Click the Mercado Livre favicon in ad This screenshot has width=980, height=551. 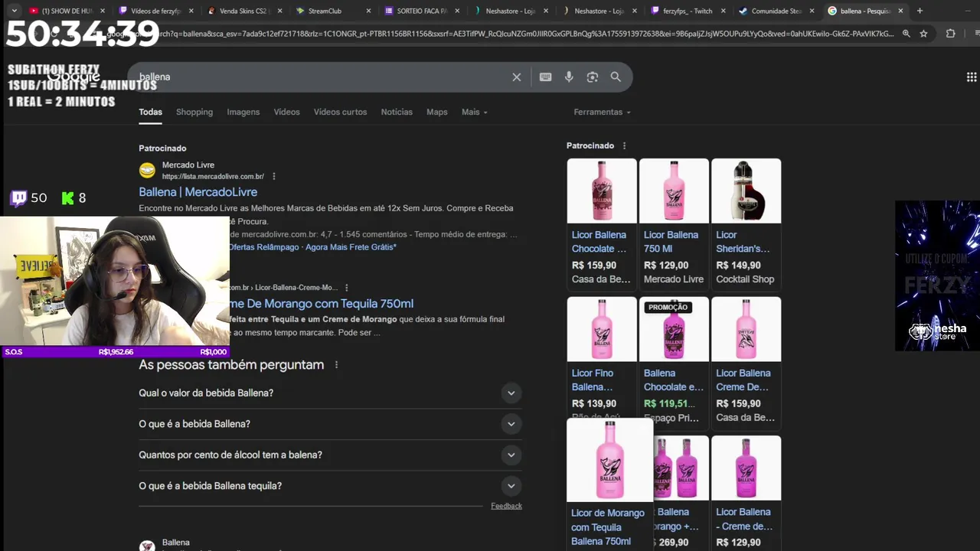click(x=147, y=171)
